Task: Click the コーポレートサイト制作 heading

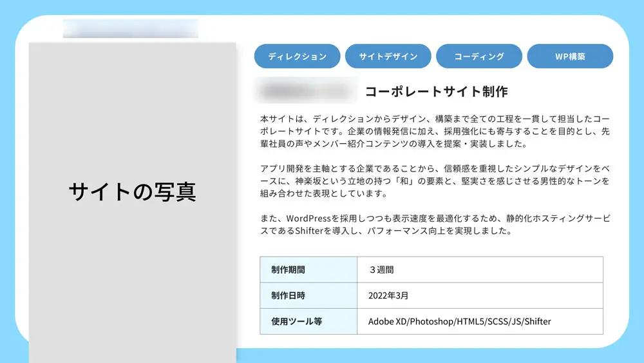Action: tap(436, 92)
